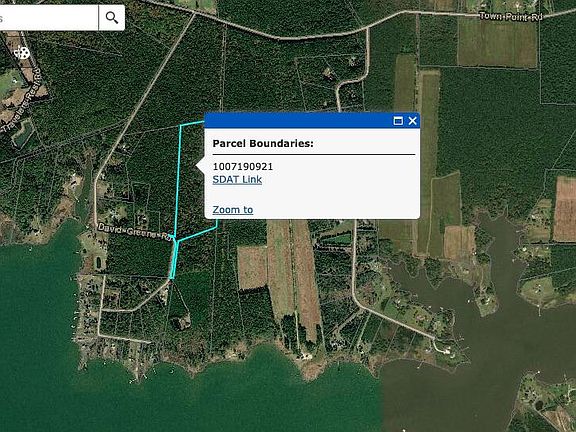Click the pink-tan field at right edge
Screen dimensions: 576x432
pyautogui.click(x=565, y=209)
